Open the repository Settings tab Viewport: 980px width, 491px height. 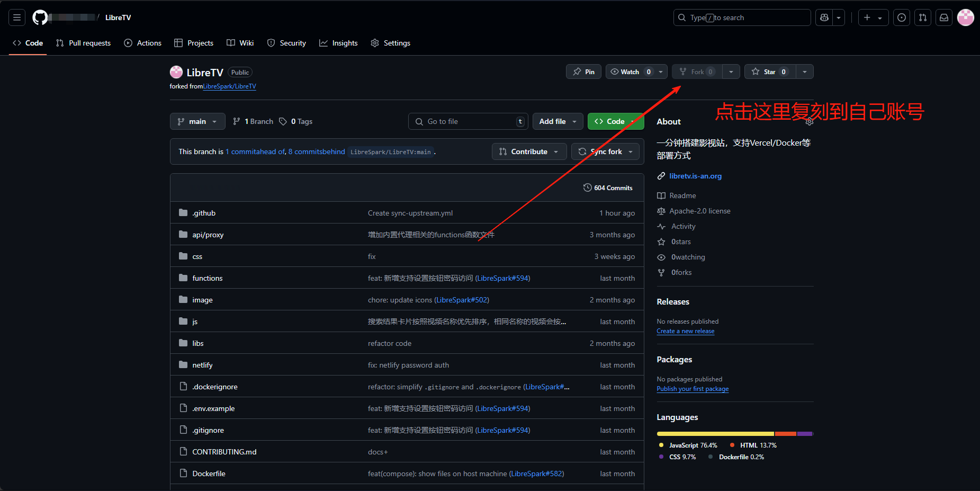click(x=391, y=43)
